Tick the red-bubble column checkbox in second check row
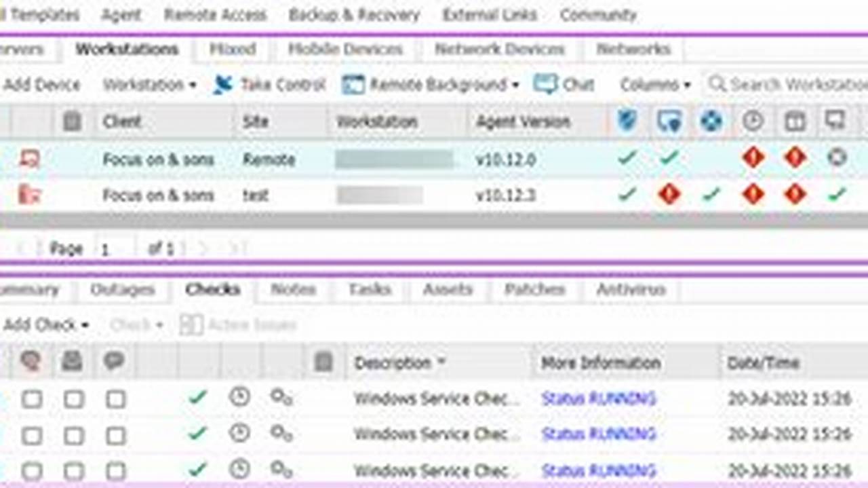Screen dimensions: 868x488 31,434
